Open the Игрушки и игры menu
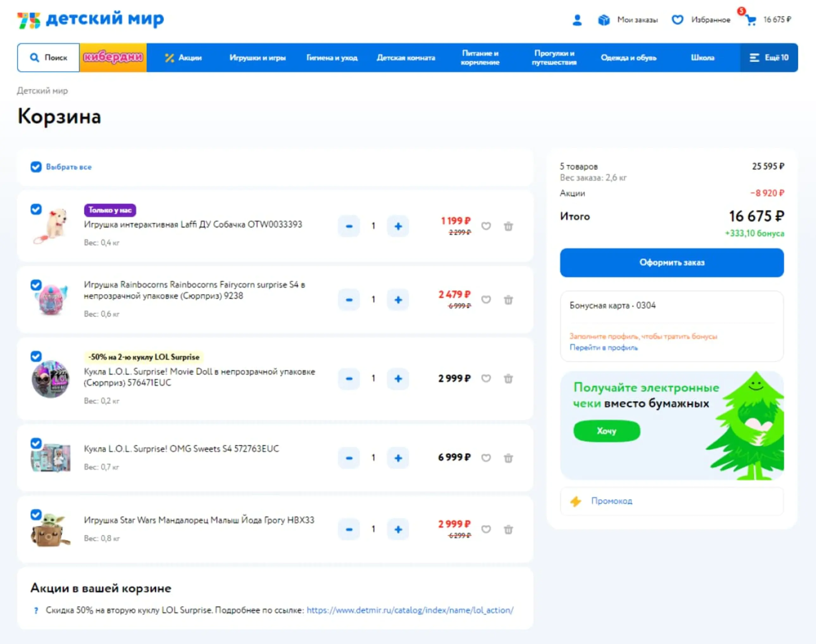Screen dimensions: 816x644 click(258, 58)
